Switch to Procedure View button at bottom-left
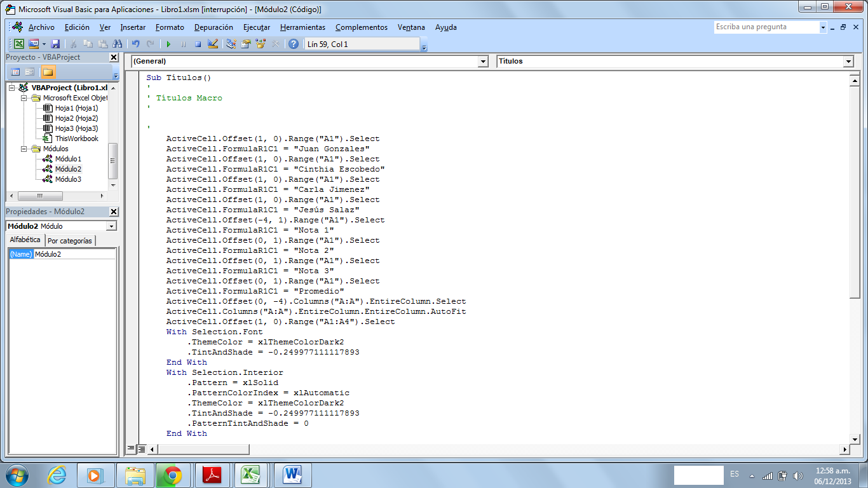The height and width of the screenshot is (488, 868). pos(132,449)
